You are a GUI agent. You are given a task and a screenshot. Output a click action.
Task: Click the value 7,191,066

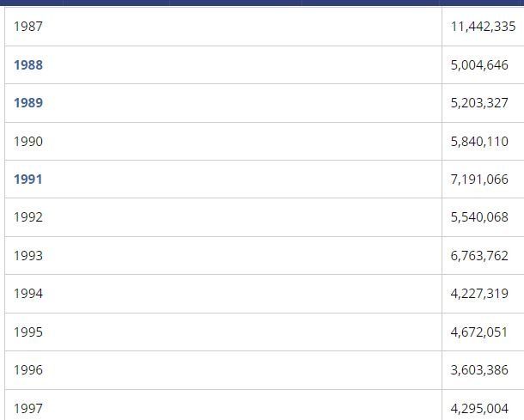coord(479,180)
